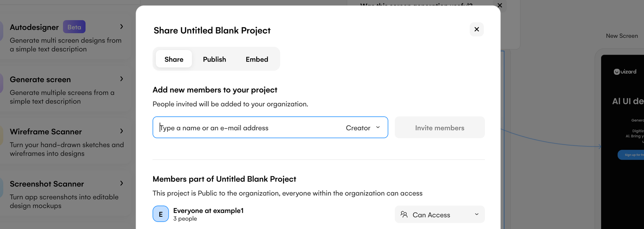
Task: Switch to the Publish tab
Action: 214,59
